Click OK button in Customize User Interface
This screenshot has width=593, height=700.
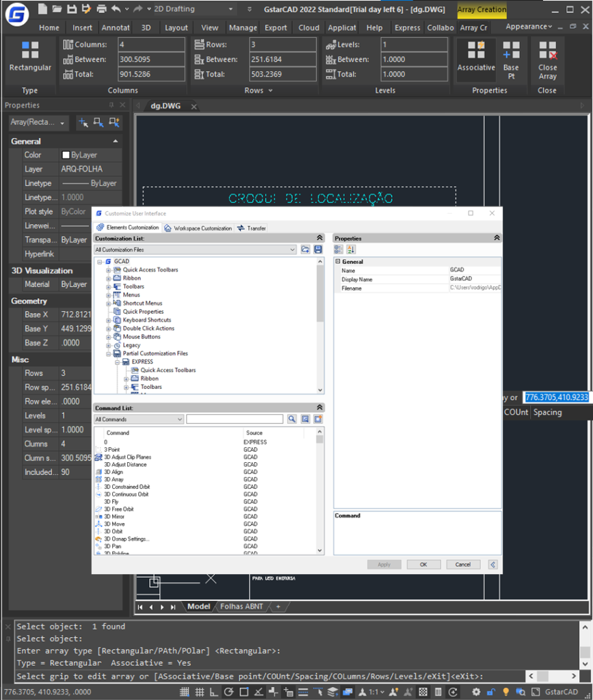coord(423,564)
